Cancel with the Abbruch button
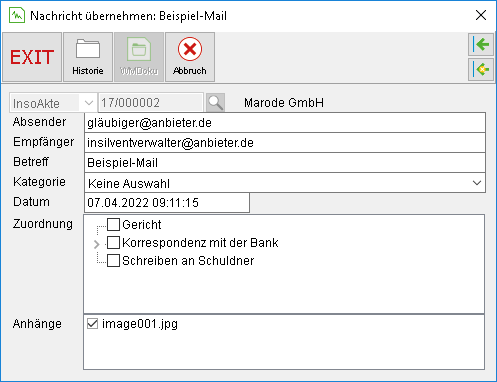Screen dimensions: 497x382 click(x=190, y=57)
